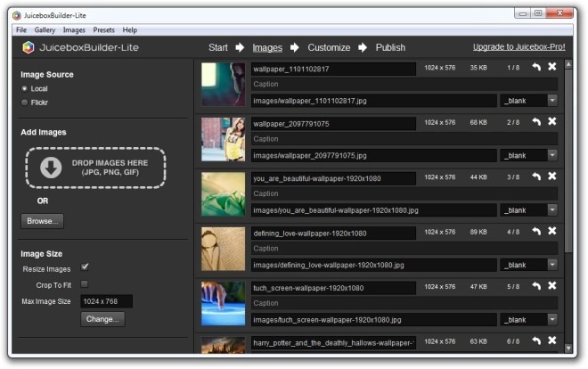Open link target dropdown for tuch_screen
Viewport: 588px width, 369px height.
pos(552,319)
